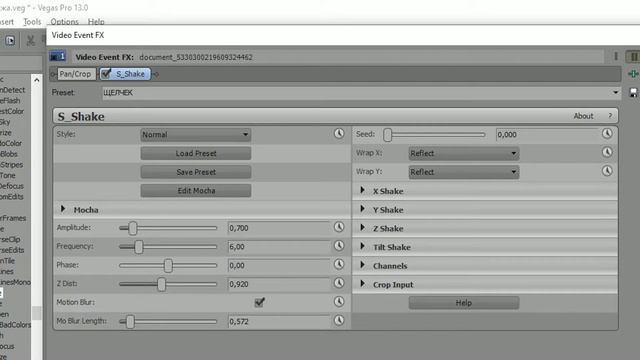Viewport: 640px width, 360px height.
Task: Click the Seed slider handle
Action: coord(388,135)
